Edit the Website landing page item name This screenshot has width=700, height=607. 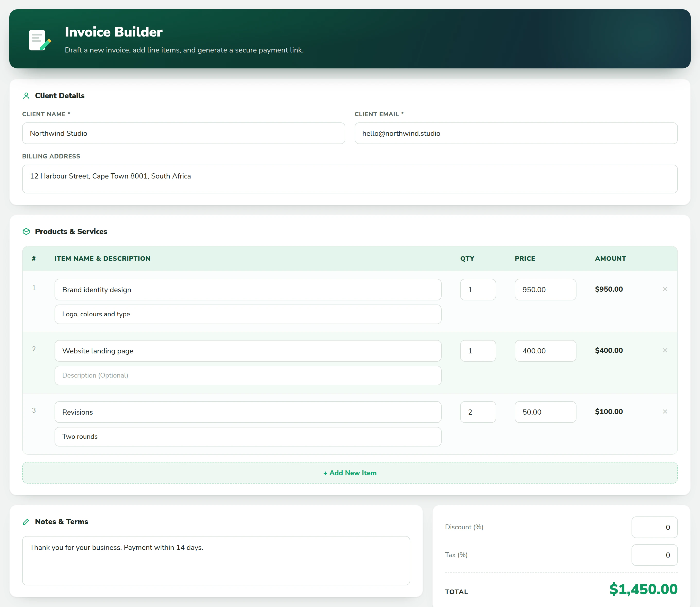(248, 351)
